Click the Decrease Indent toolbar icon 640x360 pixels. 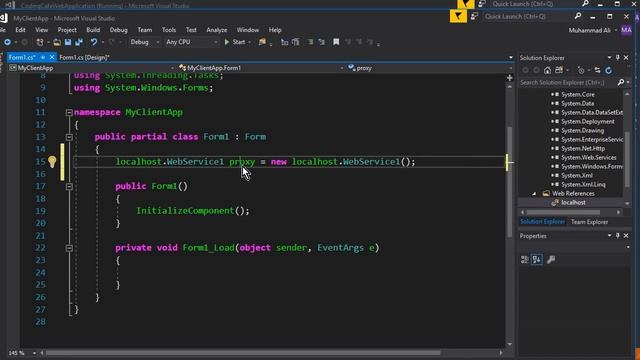coord(284,42)
